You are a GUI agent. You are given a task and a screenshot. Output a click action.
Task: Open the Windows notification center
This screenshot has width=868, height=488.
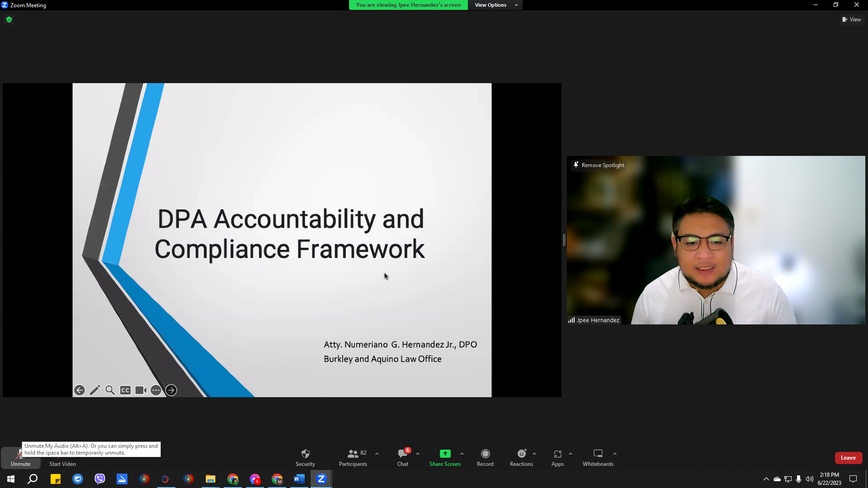click(x=853, y=479)
